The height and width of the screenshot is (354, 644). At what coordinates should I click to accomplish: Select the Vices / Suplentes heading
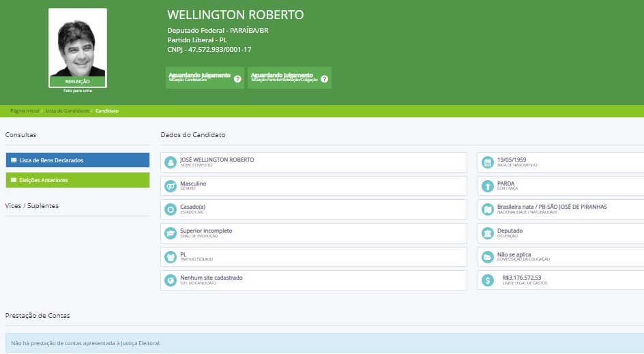(32, 205)
